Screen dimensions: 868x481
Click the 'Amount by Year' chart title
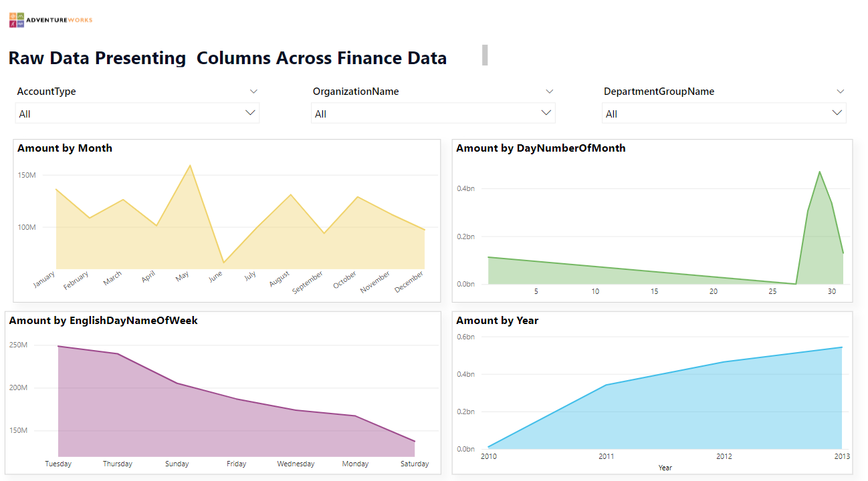click(x=498, y=320)
